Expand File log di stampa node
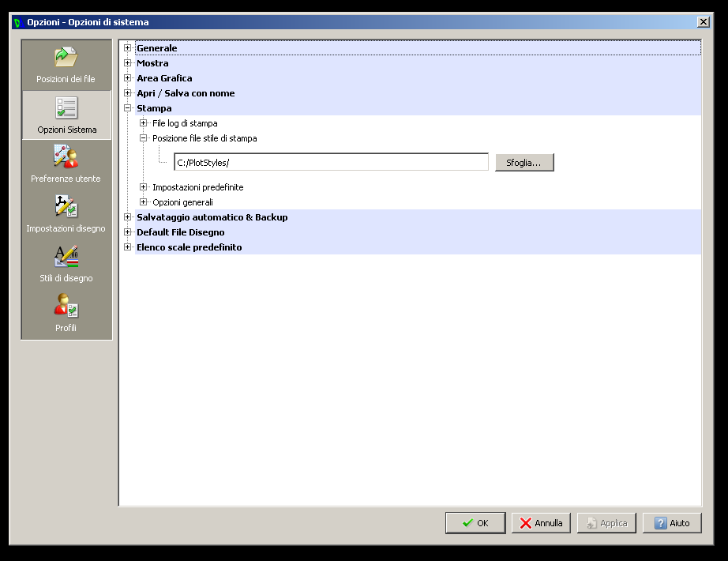The width and height of the screenshot is (728, 561). (144, 123)
